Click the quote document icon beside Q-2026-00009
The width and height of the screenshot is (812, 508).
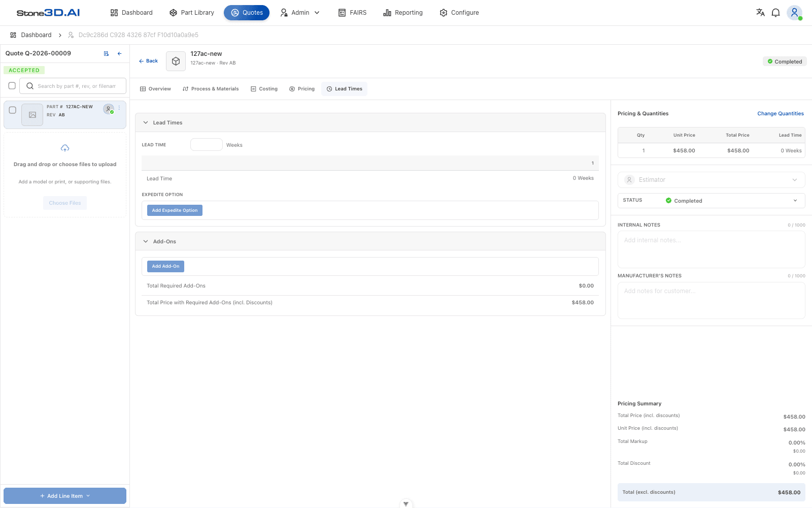coord(106,53)
